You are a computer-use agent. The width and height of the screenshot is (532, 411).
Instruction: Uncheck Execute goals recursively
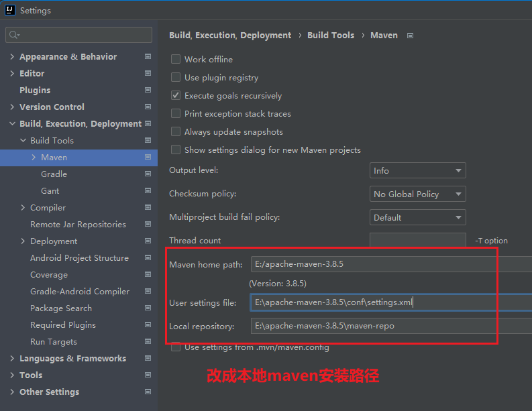click(x=176, y=96)
